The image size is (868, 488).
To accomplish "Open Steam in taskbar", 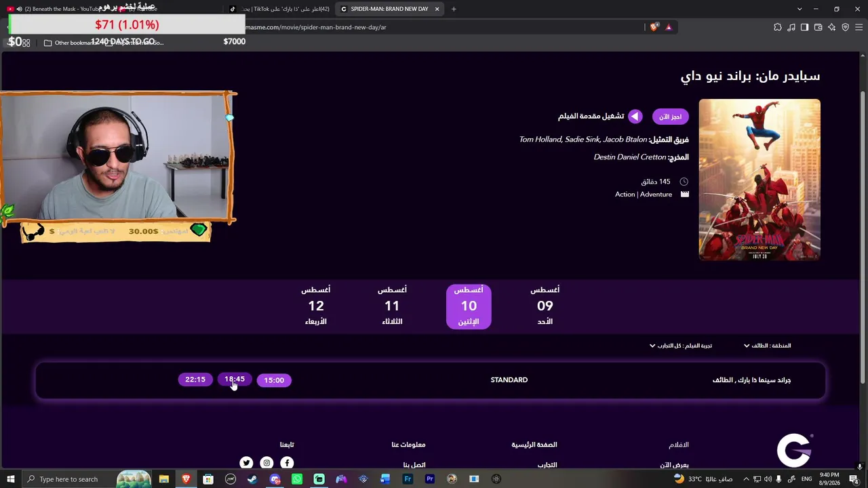I will (252, 479).
